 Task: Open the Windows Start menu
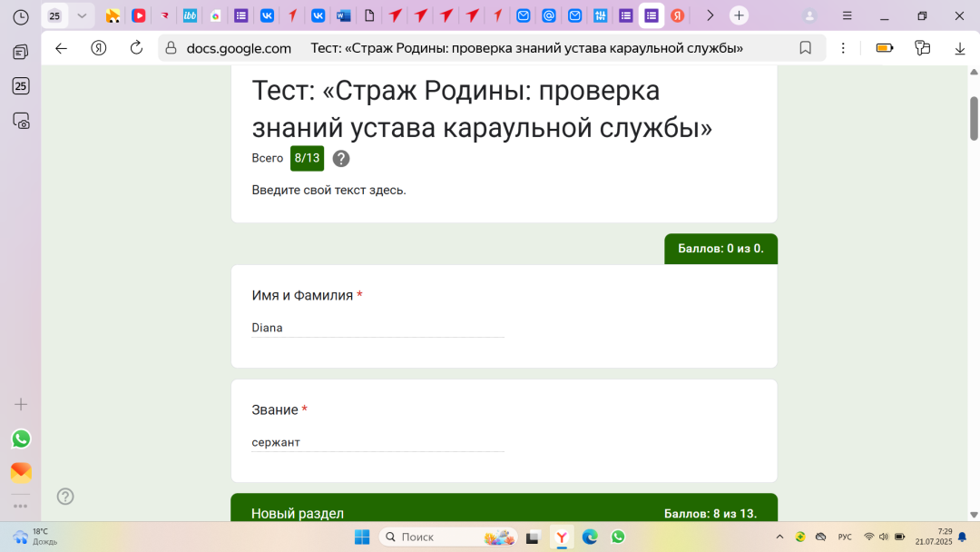(x=362, y=537)
